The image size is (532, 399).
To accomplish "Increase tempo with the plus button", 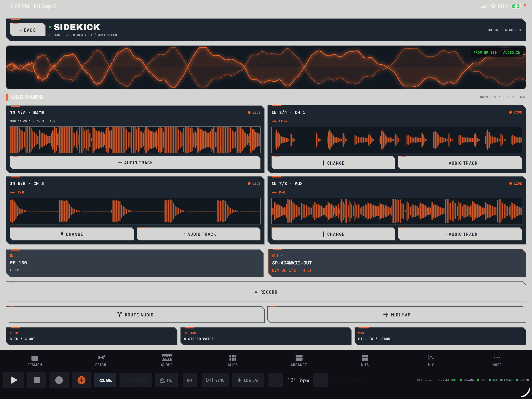I will pyautogui.click(x=321, y=380).
